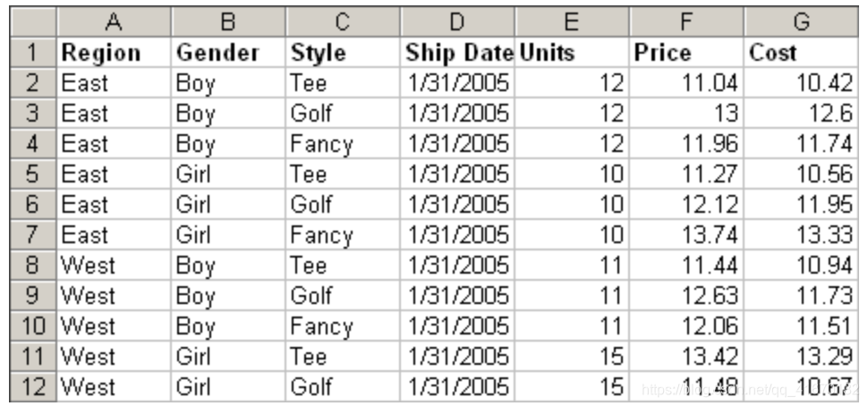Select the Region header cell
Image resolution: width=868 pixels, height=406 pixels.
coord(114,53)
